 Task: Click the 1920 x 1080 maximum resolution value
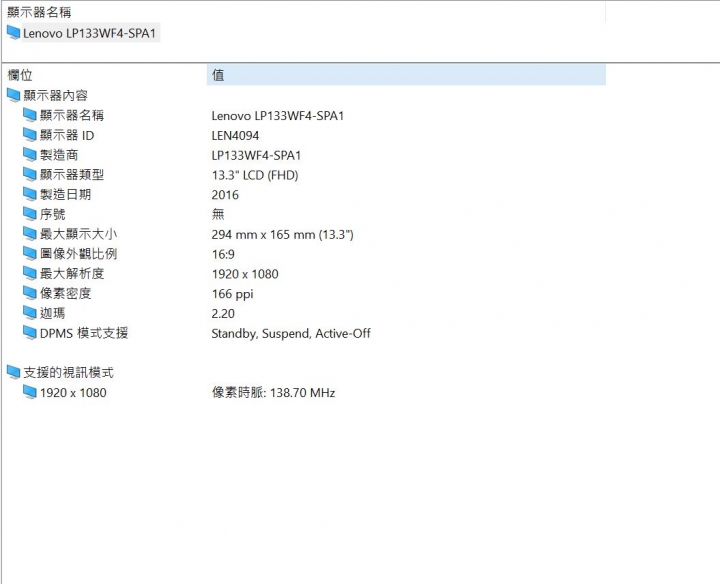245,274
